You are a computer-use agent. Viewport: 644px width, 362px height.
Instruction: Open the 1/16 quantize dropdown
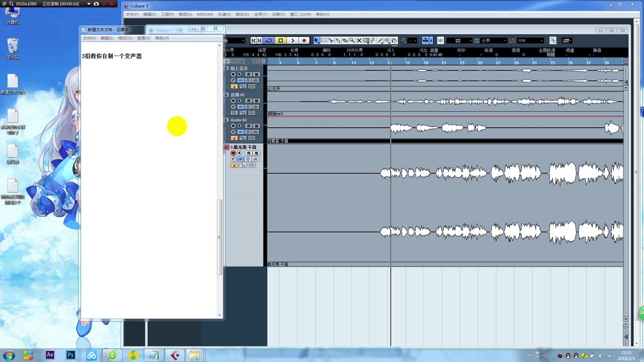[x=529, y=40]
